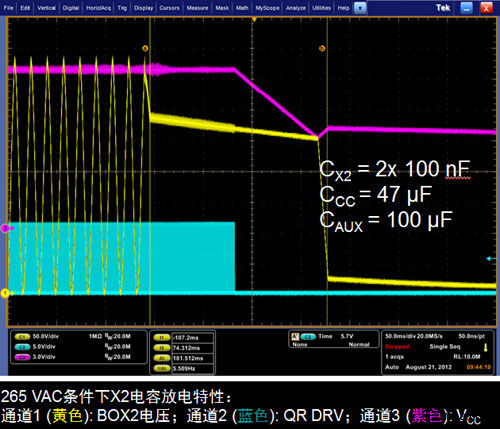Screen dimensions: 500x429
Task: Open the Measure menu
Action: click(197, 8)
